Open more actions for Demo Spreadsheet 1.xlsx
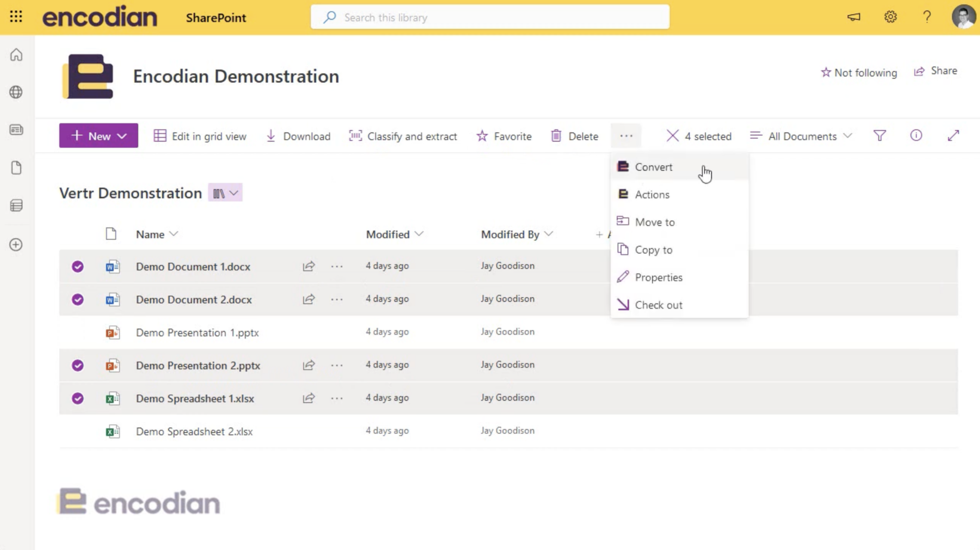Viewport: 980px width, 550px height. pos(337,398)
